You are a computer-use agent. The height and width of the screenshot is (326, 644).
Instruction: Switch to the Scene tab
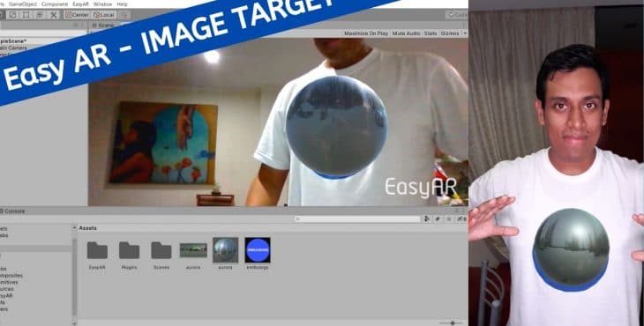point(102,26)
